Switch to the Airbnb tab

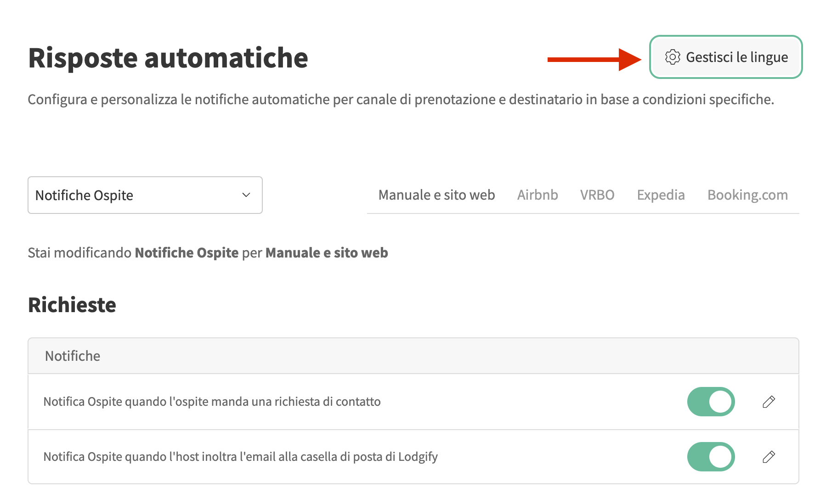coord(537,195)
